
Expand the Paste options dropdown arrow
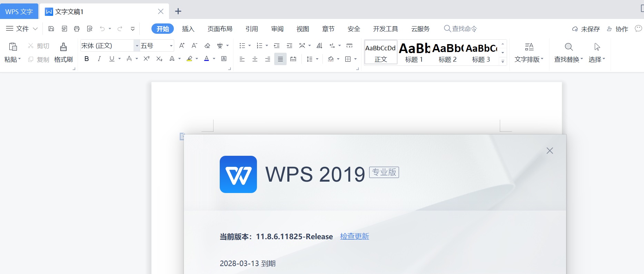[x=20, y=59]
